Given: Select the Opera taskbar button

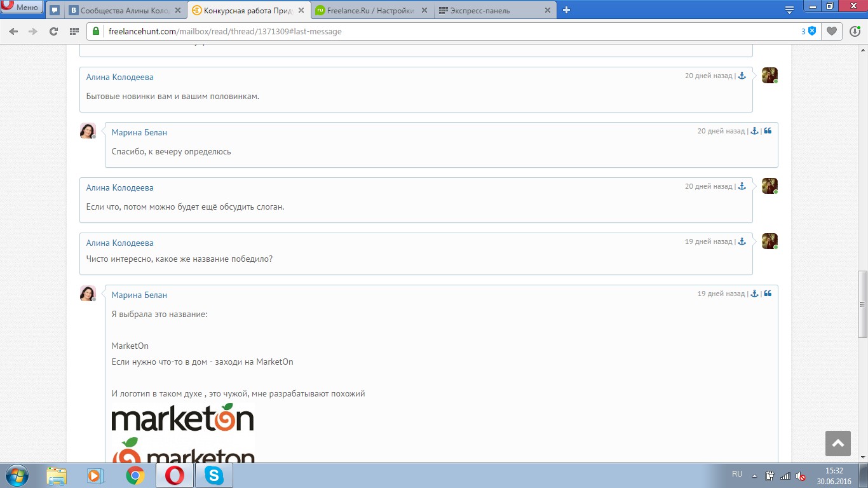Looking at the screenshot, I should pos(174,475).
